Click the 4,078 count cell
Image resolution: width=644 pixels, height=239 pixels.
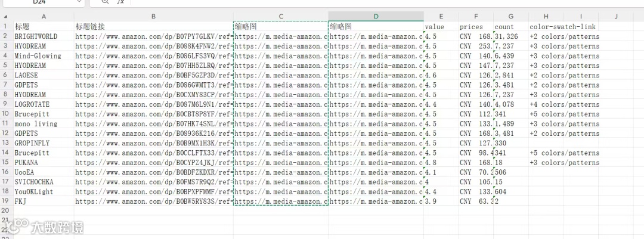510,104
